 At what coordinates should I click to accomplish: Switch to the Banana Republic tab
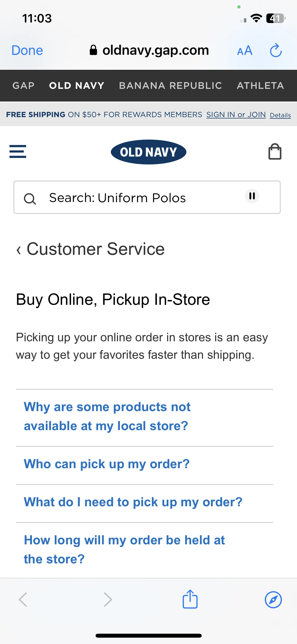tap(171, 85)
